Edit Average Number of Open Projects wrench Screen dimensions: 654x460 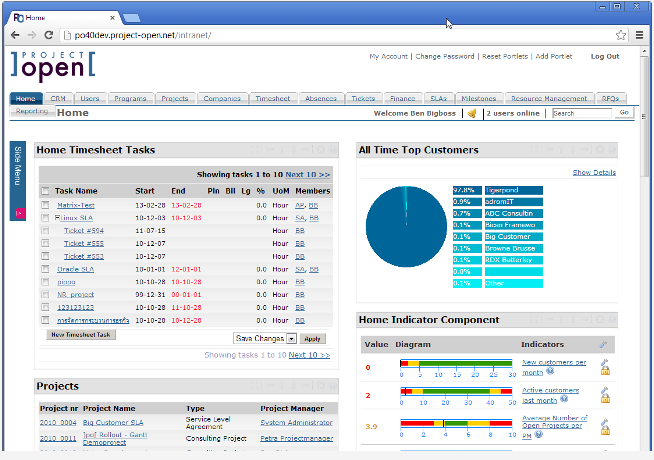(604, 422)
